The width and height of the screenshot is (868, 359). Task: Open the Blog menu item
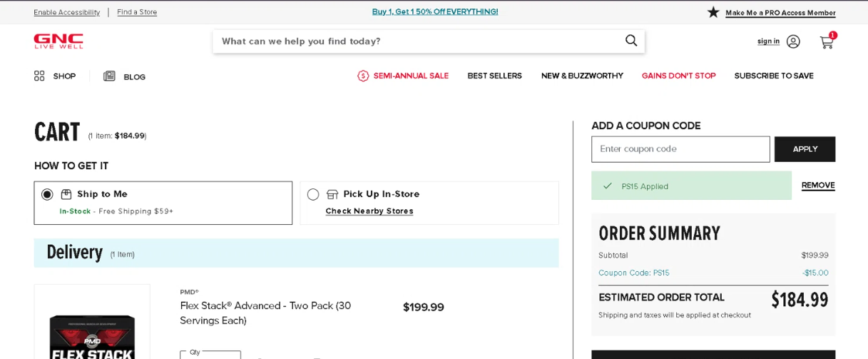tap(134, 77)
